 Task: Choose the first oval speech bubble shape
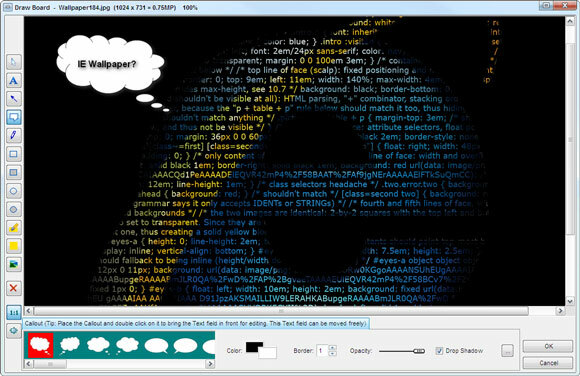pos(156,346)
